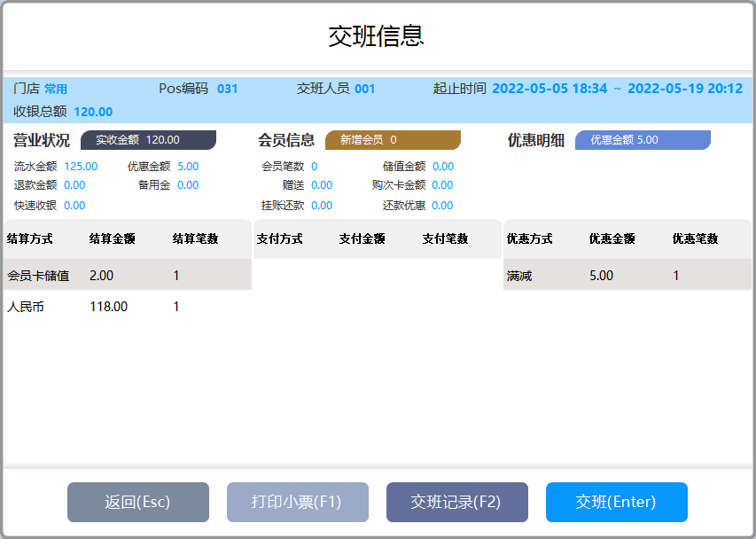The image size is (756, 539).
Task: Click the 快速收银 amount field
Action: (x=75, y=204)
